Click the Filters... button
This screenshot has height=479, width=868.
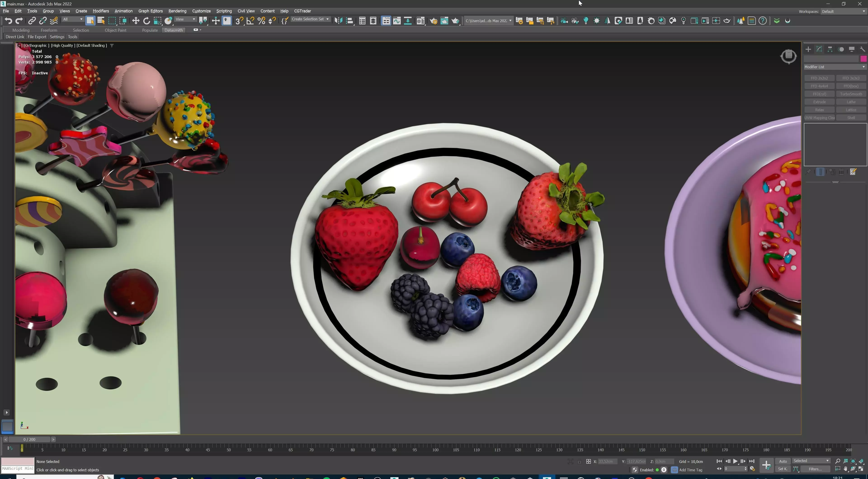point(815,469)
